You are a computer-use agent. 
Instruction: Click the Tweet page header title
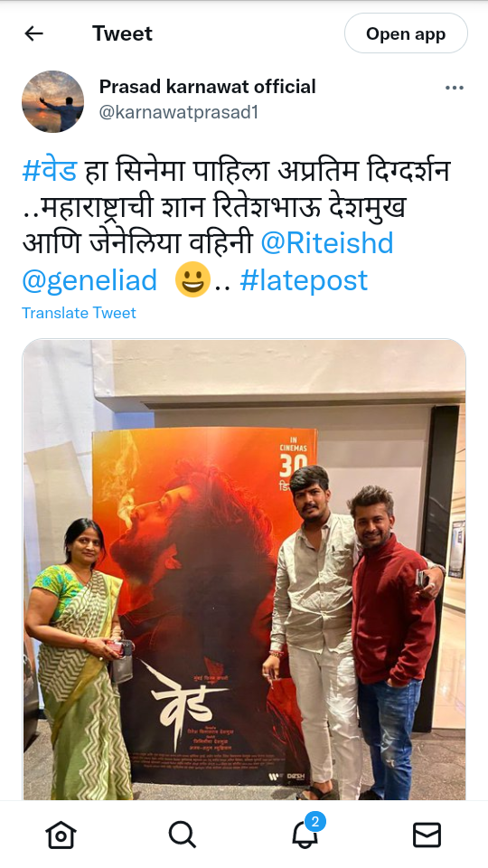point(122,33)
